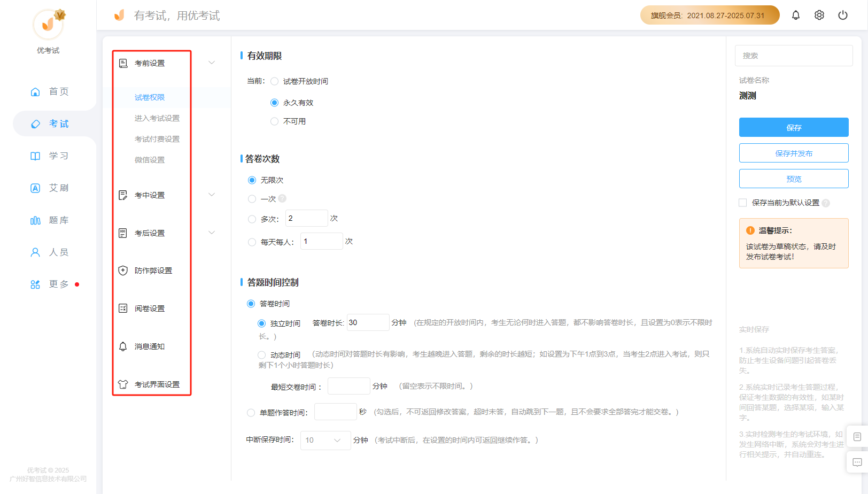This screenshot has height=494, width=868.
Task: Open the notification bell icon
Action: click(795, 15)
